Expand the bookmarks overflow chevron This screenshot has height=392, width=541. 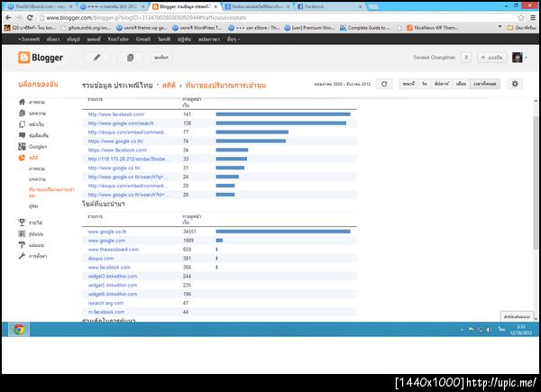click(500, 27)
